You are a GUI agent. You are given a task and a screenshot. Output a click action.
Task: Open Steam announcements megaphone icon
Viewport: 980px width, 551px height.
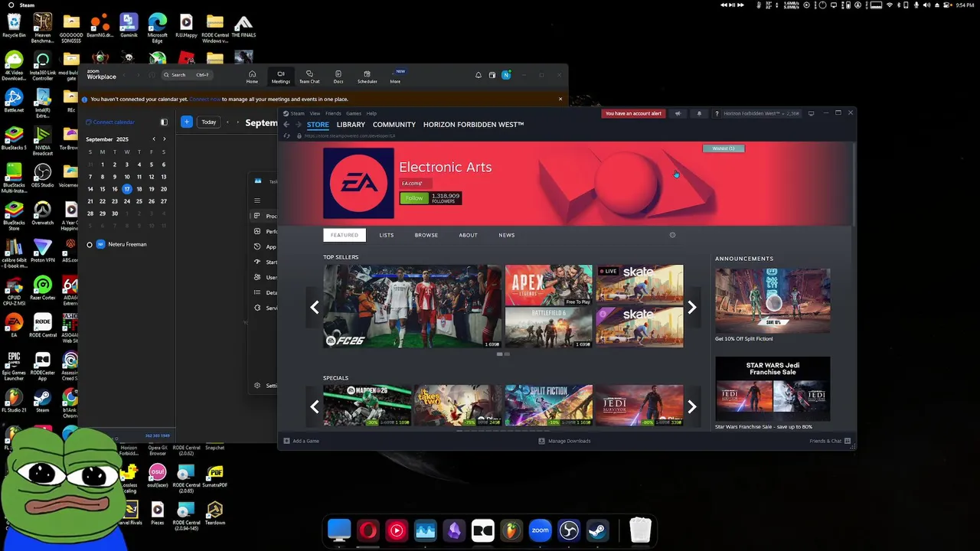click(x=678, y=113)
